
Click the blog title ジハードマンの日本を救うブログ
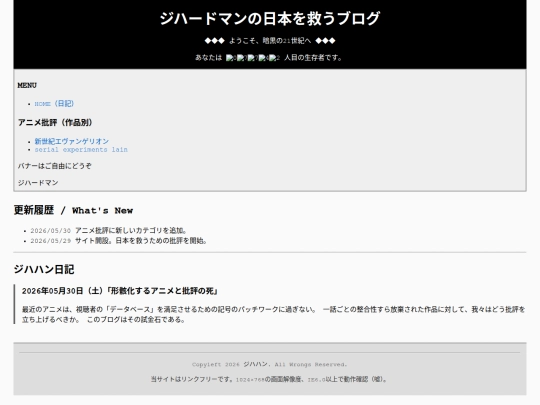pyautogui.click(x=270, y=19)
